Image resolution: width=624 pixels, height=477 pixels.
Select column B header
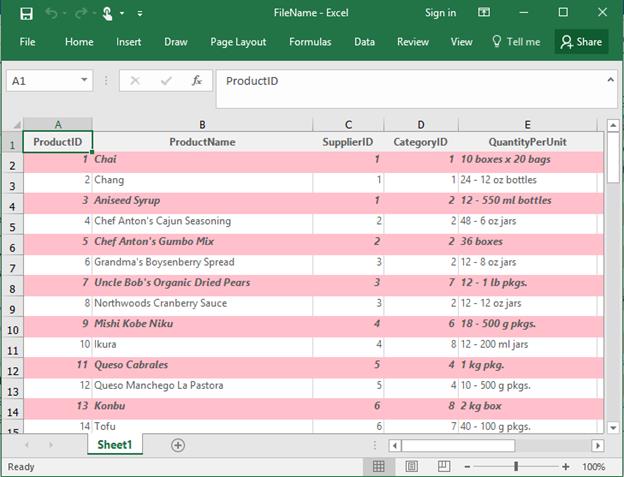point(202,125)
